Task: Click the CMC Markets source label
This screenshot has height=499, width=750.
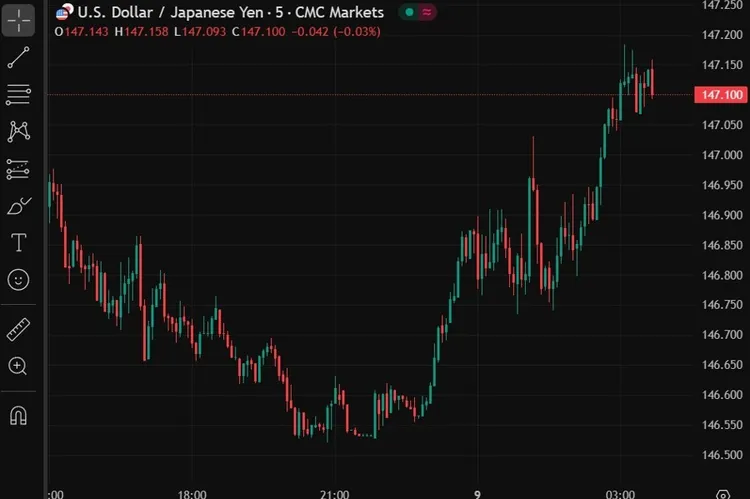Action: pyautogui.click(x=339, y=12)
